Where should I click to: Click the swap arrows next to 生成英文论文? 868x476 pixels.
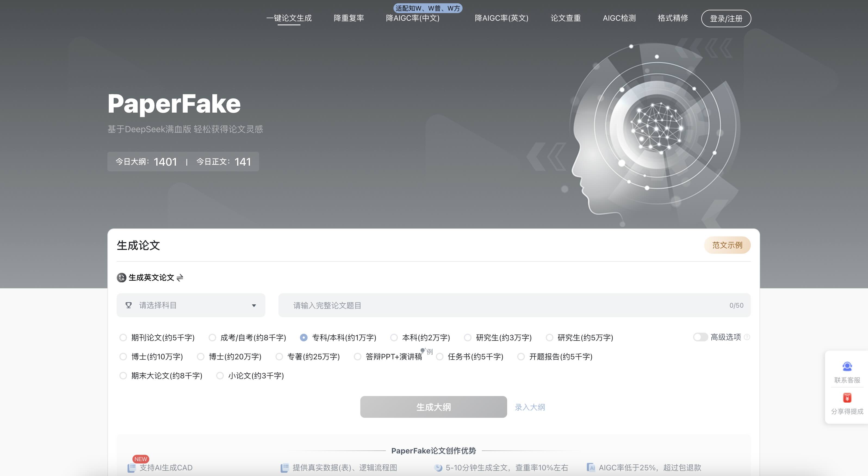[180, 277]
